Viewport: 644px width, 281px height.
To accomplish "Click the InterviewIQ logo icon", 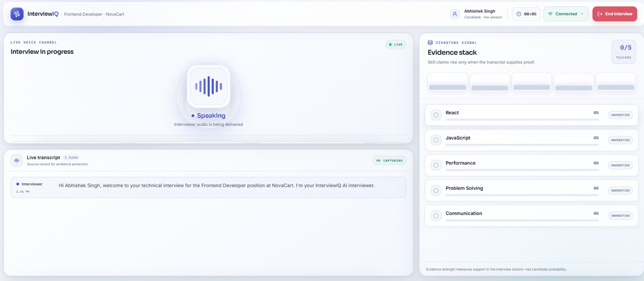I will pos(17,14).
